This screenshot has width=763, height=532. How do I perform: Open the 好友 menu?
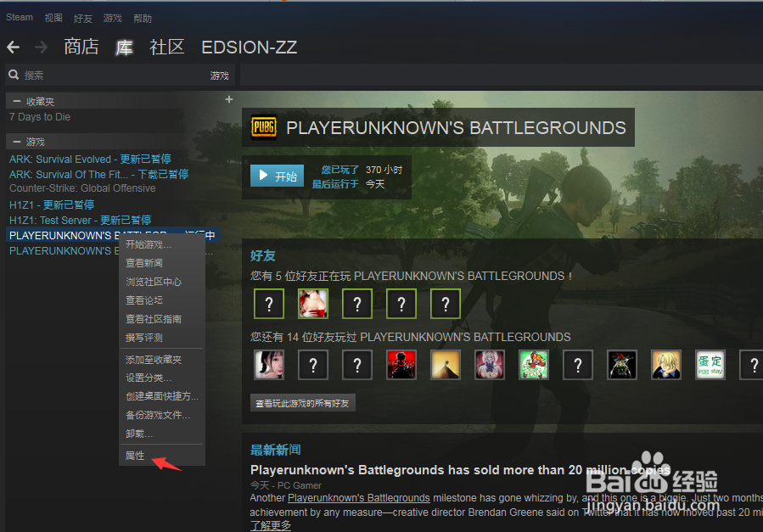(82, 19)
